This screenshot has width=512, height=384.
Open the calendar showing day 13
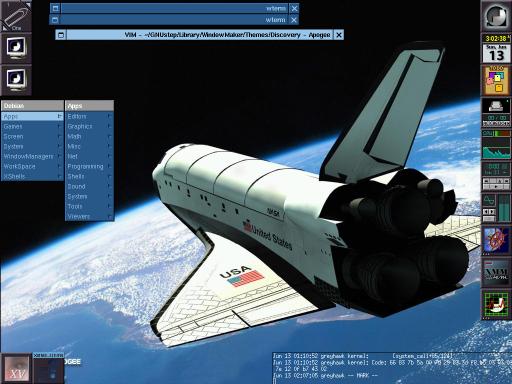(496, 53)
